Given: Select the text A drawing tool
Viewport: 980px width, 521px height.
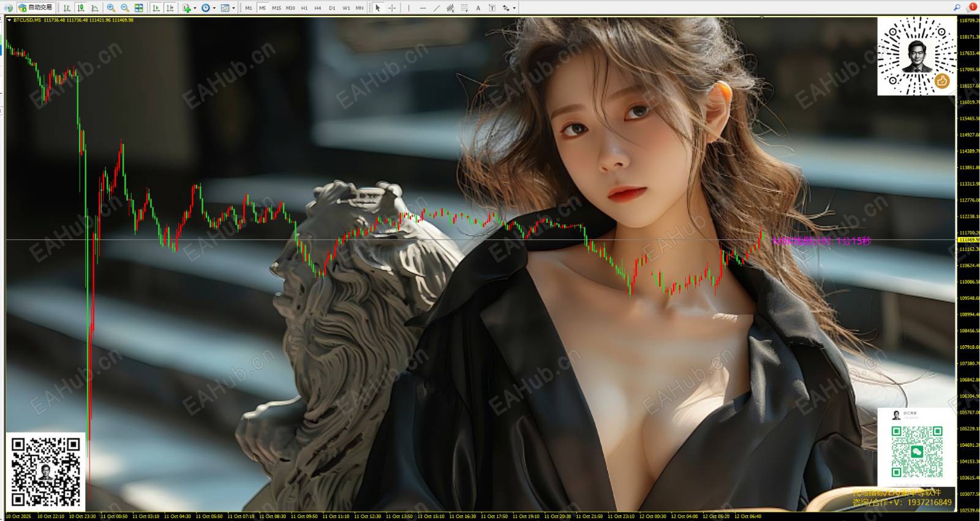Looking at the screenshot, I should pyautogui.click(x=478, y=8).
